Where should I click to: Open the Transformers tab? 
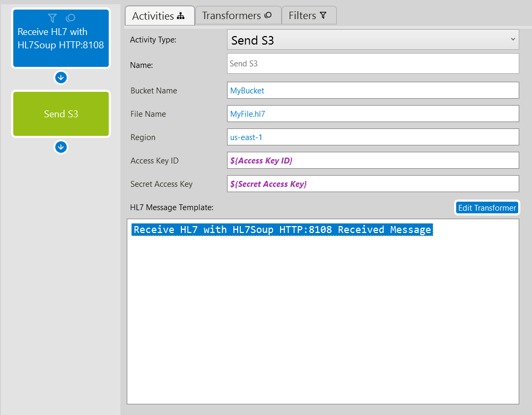click(x=238, y=15)
